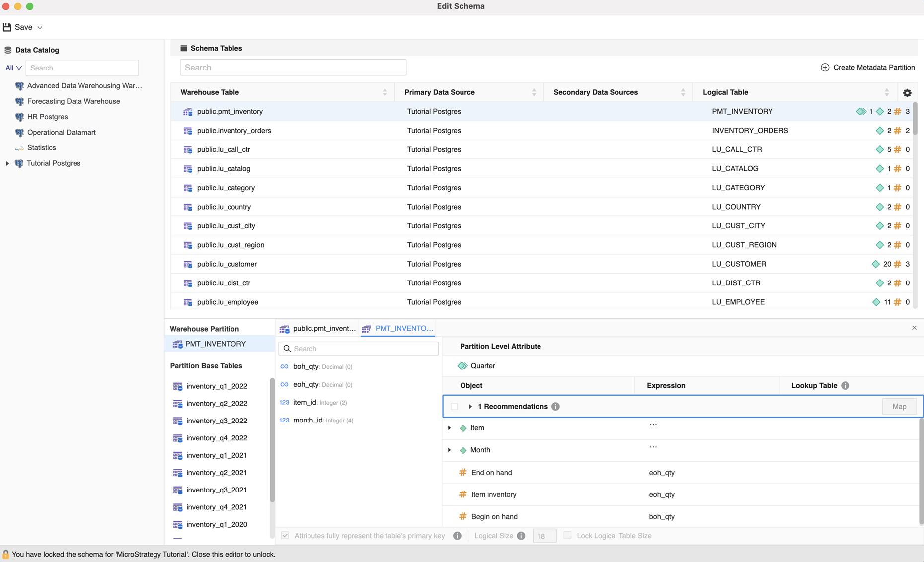The height and width of the screenshot is (562, 924).
Task: Click the HR Postgres database icon
Action: click(19, 117)
